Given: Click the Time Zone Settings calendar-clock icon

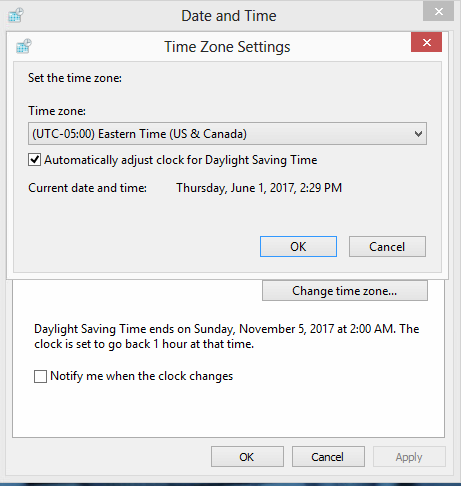Looking at the screenshot, I should coord(24,46).
